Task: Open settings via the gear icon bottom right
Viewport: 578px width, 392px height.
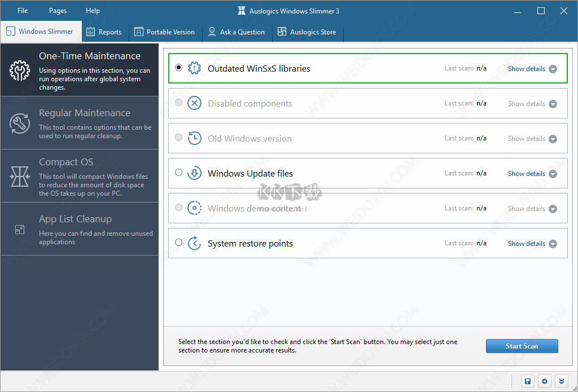Action: click(544, 381)
